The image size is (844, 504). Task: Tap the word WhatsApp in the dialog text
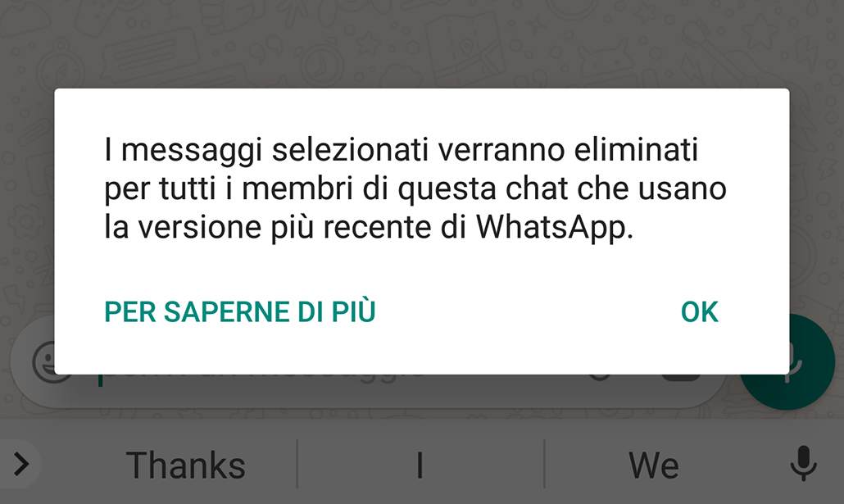555,227
